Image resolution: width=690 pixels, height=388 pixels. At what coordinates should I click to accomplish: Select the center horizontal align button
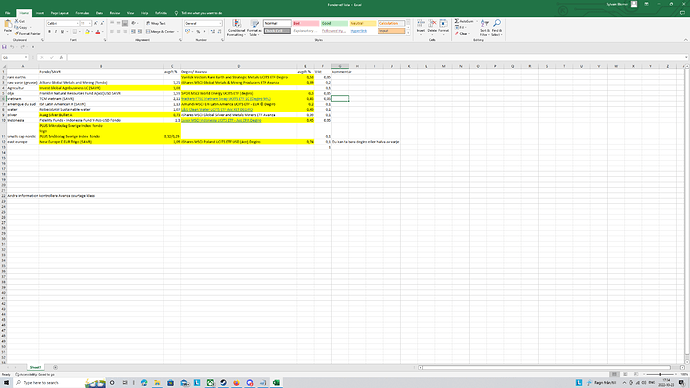click(x=118, y=32)
